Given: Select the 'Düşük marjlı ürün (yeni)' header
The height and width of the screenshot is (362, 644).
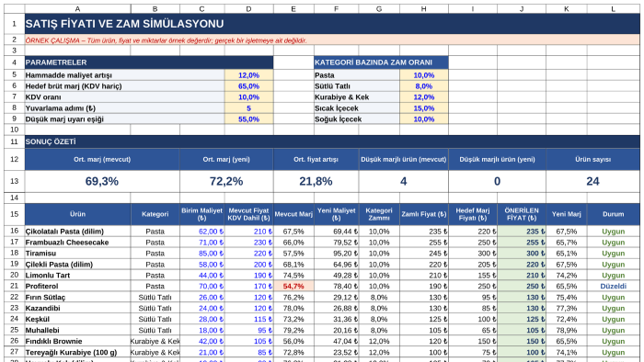Looking at the screenshot, I should pyautogui.click(x=498, y=160).
